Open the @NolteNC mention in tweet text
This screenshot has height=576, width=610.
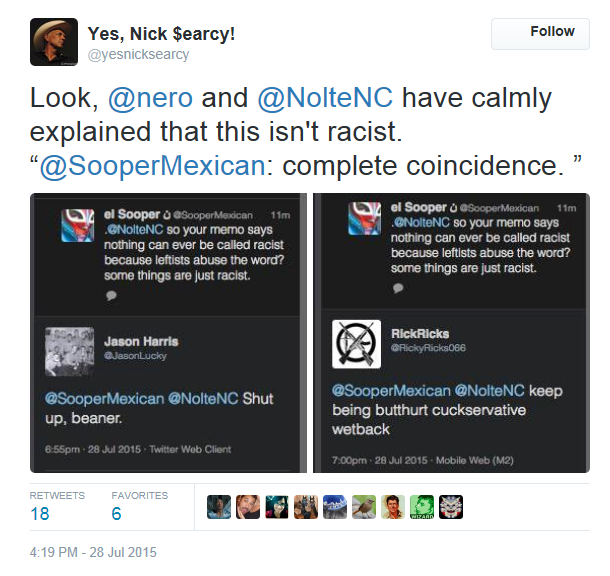tap(325, 97)
